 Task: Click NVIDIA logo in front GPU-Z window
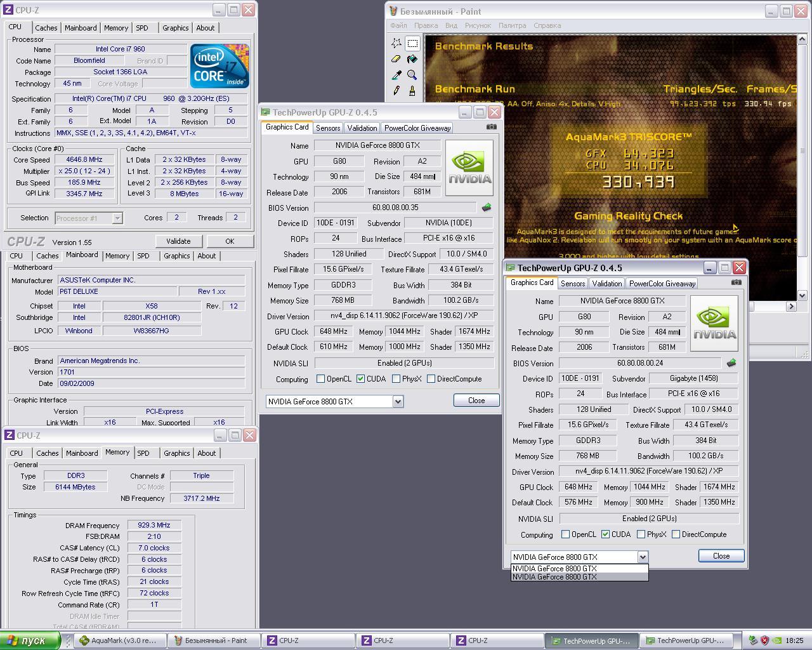click(x=714, y=324)
